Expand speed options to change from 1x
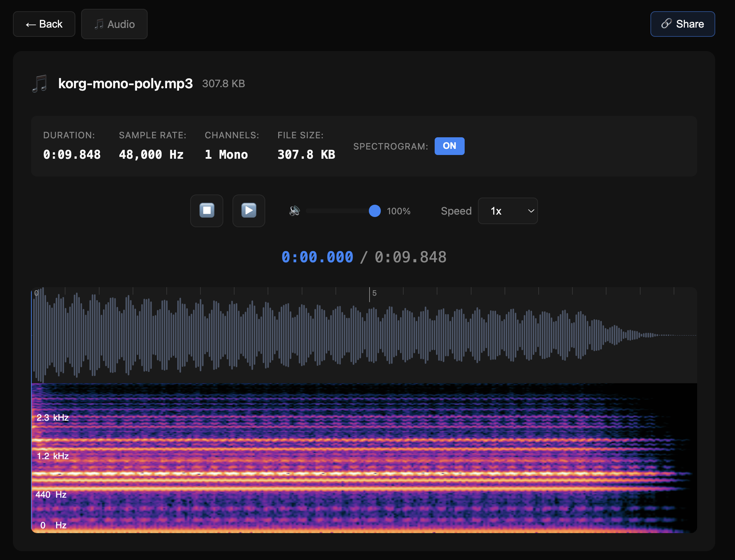The height and width of the screenshot is (560, 735). point(508,211)
